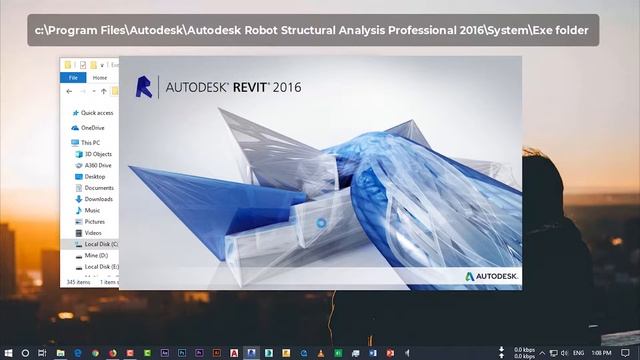
Task: Open the Home tab in Explorer
Action: click(100, 78)
